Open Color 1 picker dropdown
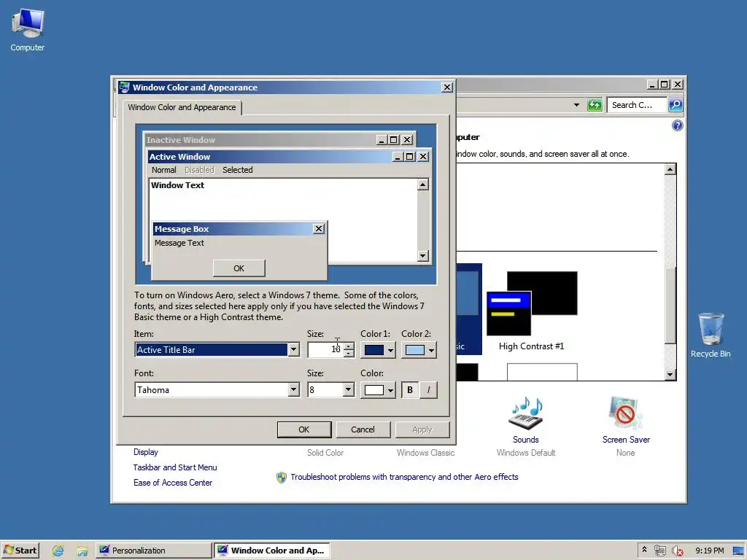 (x=379, y=350)
